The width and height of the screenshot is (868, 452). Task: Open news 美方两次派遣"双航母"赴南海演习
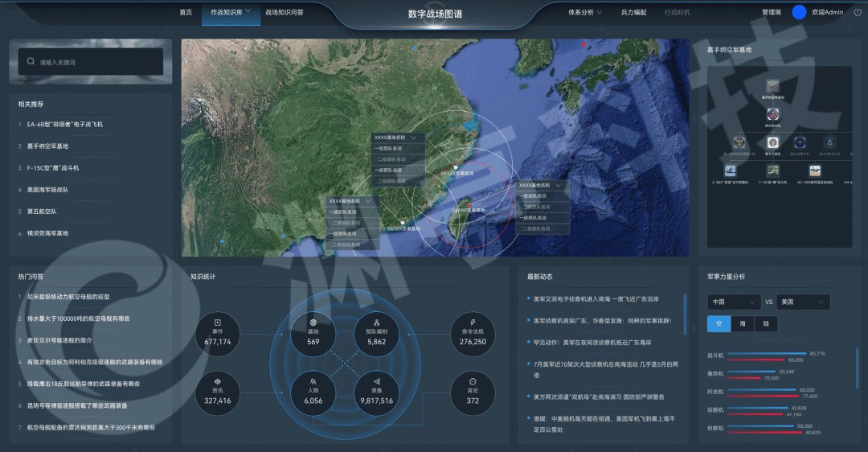click(599, 397)
